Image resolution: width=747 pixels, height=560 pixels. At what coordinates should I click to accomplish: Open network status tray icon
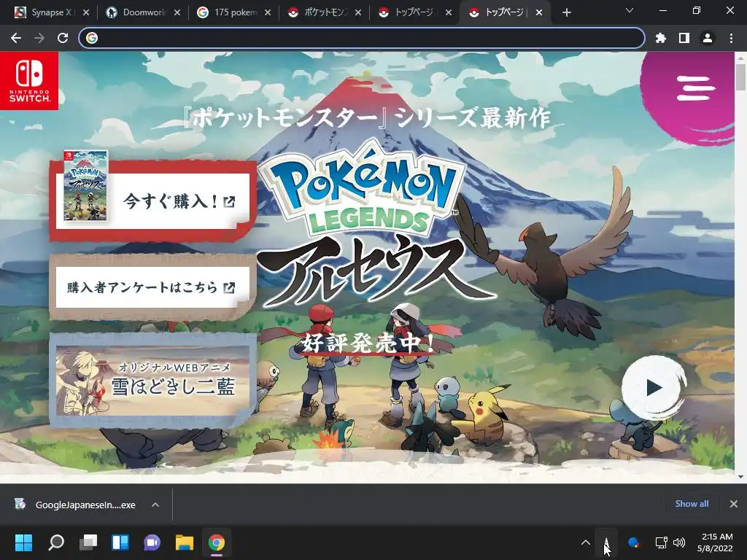661,542
